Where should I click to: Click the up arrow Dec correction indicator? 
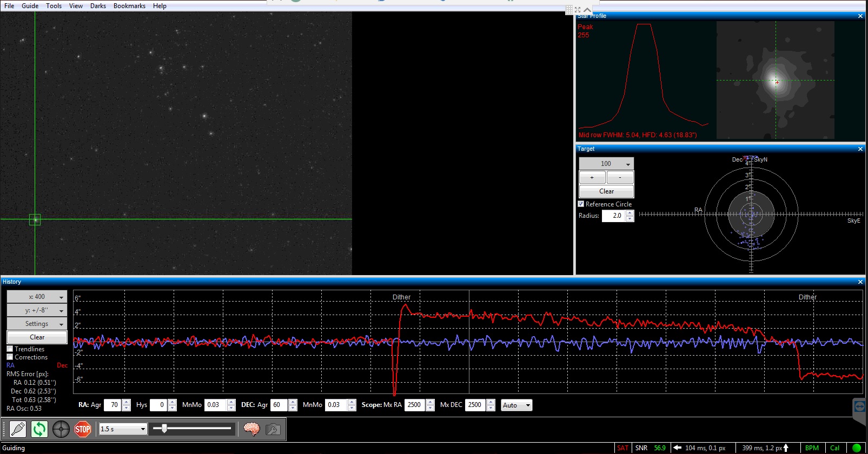click(786, 448)
